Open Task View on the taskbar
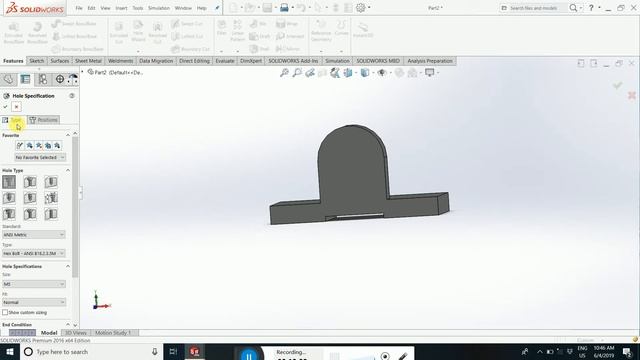This screenshot has height=360, width=640. tap(173, 351)
